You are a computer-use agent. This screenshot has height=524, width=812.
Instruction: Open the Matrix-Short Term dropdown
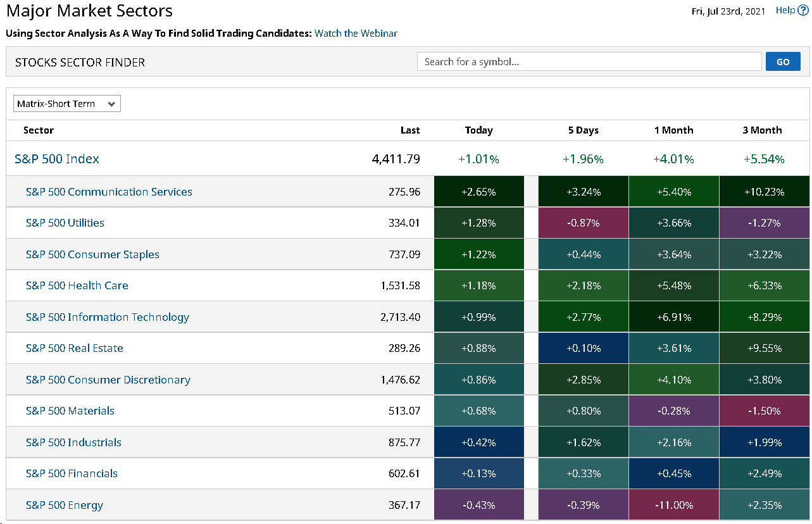click(x=67, y=104)
